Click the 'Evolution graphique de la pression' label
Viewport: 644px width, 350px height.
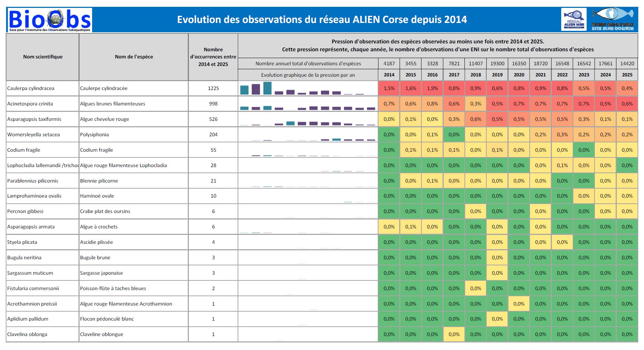(308, 75)
